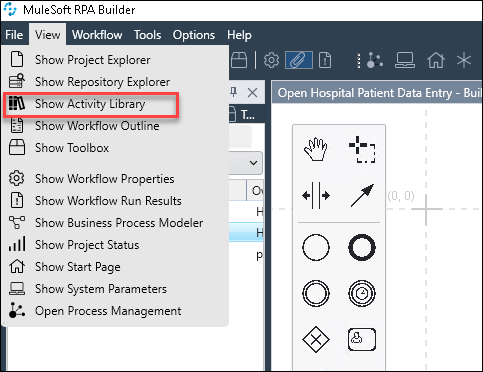Select the double circle intermediate event

pyautogui.click(x=316, y=293)
